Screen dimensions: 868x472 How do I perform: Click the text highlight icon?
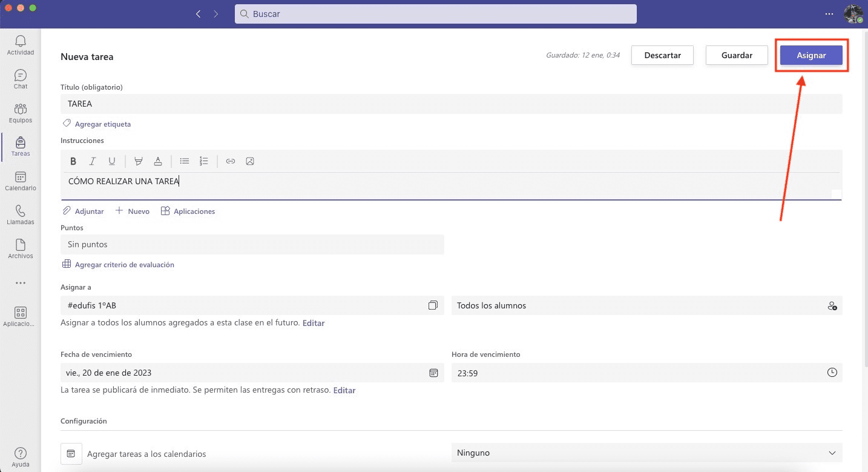point(139,161)
